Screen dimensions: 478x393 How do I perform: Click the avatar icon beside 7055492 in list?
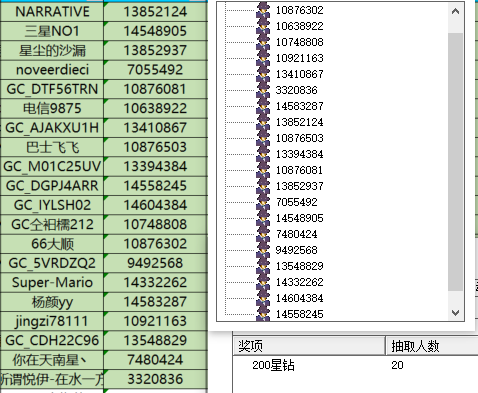tap(263, 202)
